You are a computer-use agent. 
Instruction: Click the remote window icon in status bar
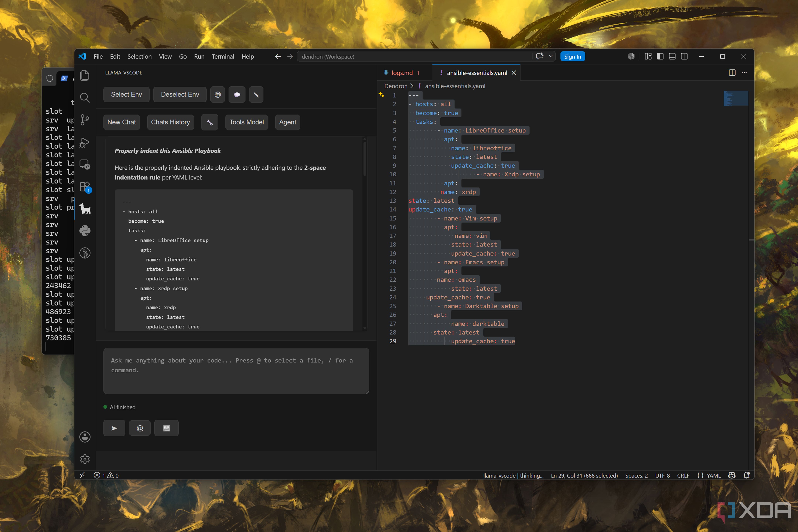point(82,475)
